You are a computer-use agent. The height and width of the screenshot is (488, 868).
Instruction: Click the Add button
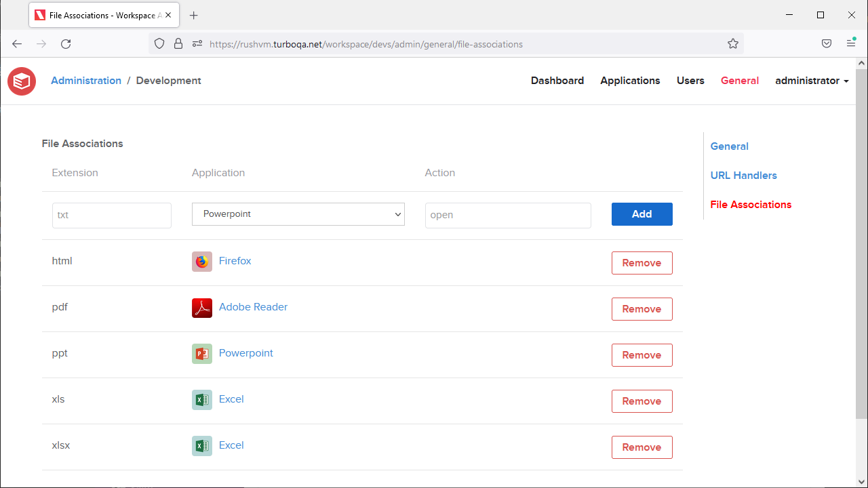coord(642,213)
